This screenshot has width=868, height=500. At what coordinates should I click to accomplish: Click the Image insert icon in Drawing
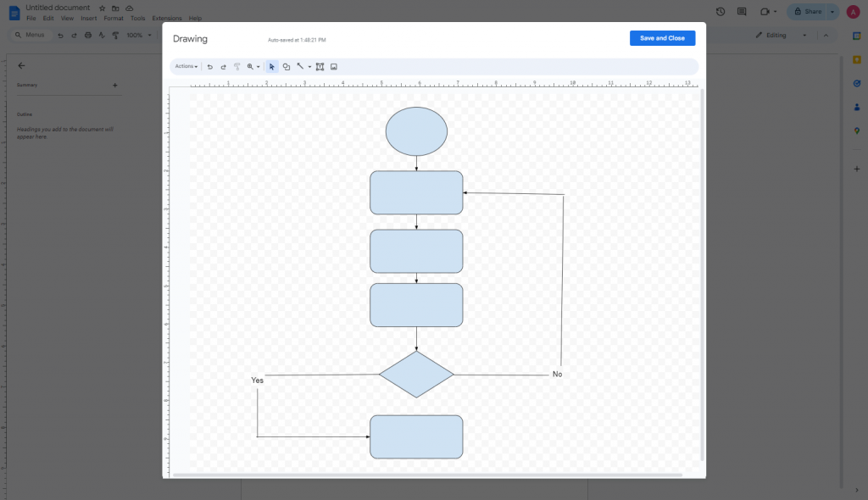click(334, 66)
